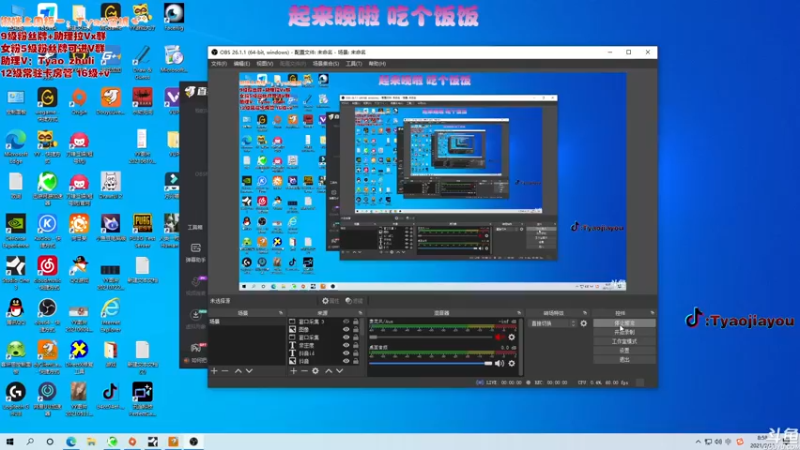Screen dimensions: 800x450
Task: Pop out the Sources dock using its header icon
Action: coord(360,313)
